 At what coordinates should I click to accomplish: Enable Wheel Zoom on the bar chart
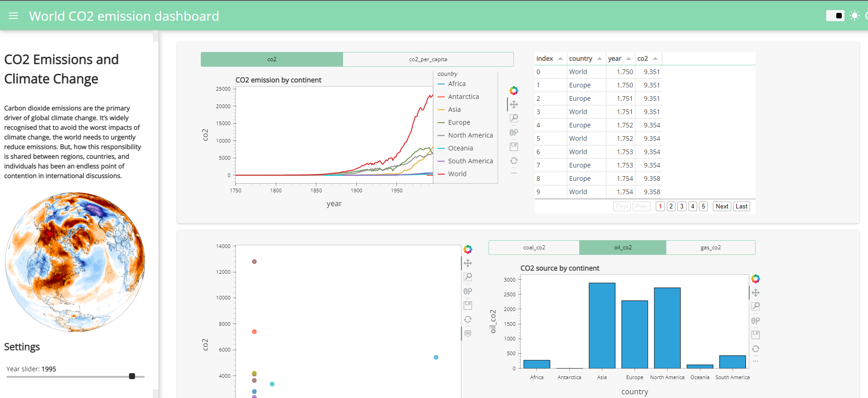pos(756,321)
